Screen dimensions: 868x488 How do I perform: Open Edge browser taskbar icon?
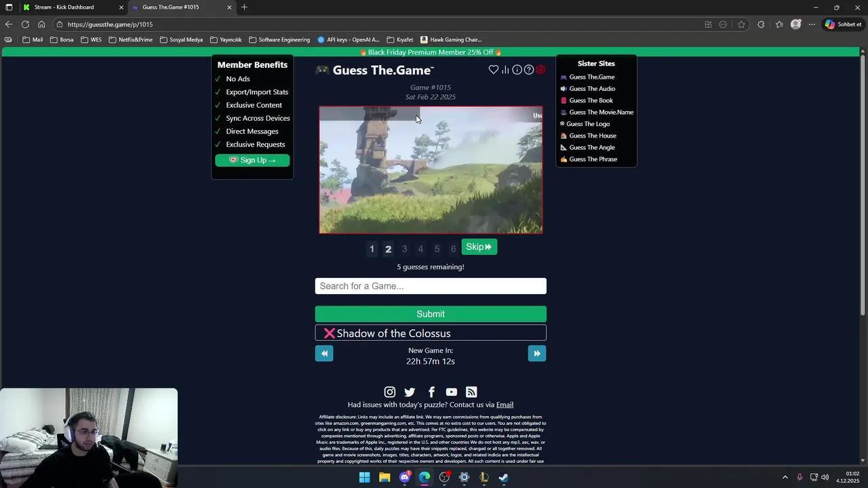425,477
